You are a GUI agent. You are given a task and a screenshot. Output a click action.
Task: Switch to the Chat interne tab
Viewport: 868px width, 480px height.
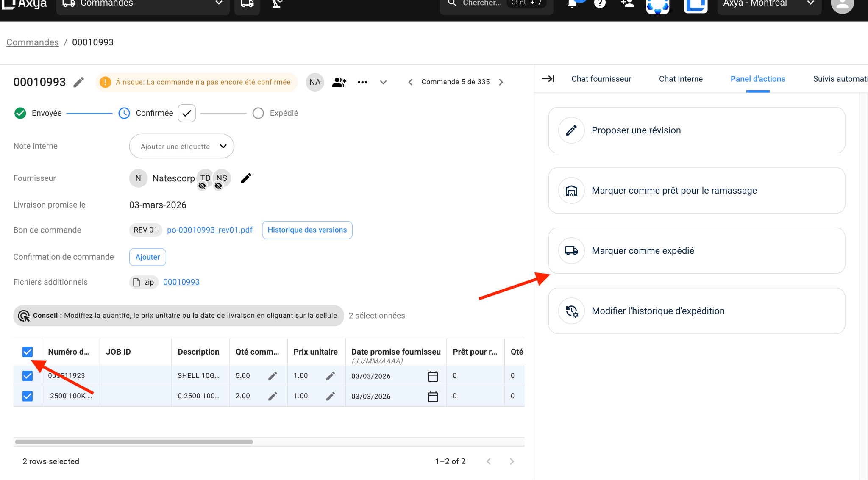(x=680, y=79)
